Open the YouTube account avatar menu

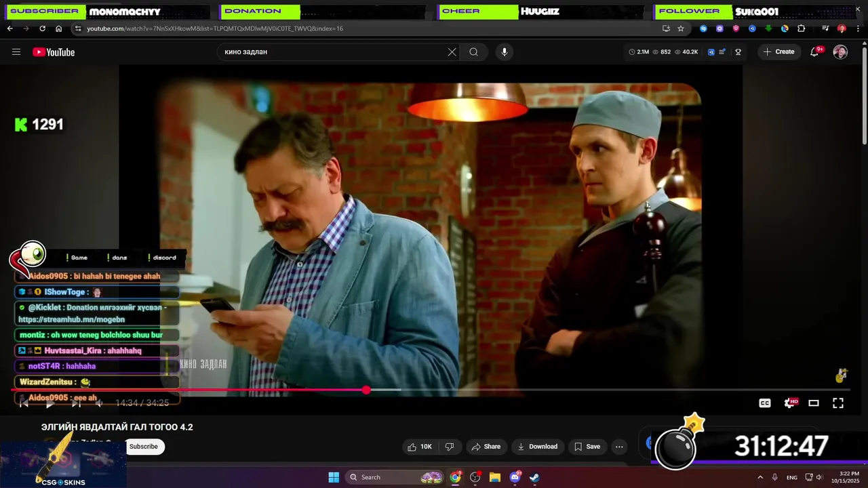[x=840, y=52]
